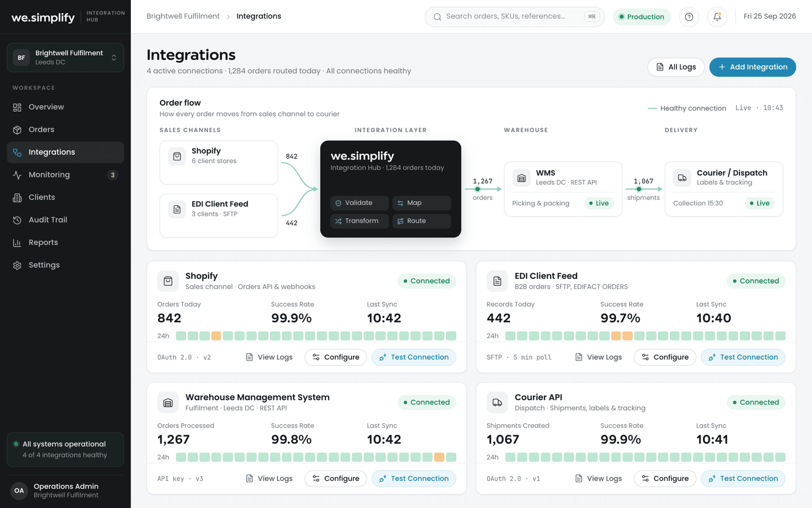Select the Transform step in integration hub

click(x=360, y=221)
